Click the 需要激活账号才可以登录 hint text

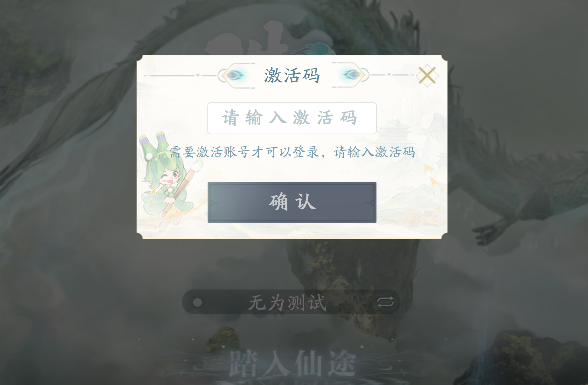coord(244,152)
